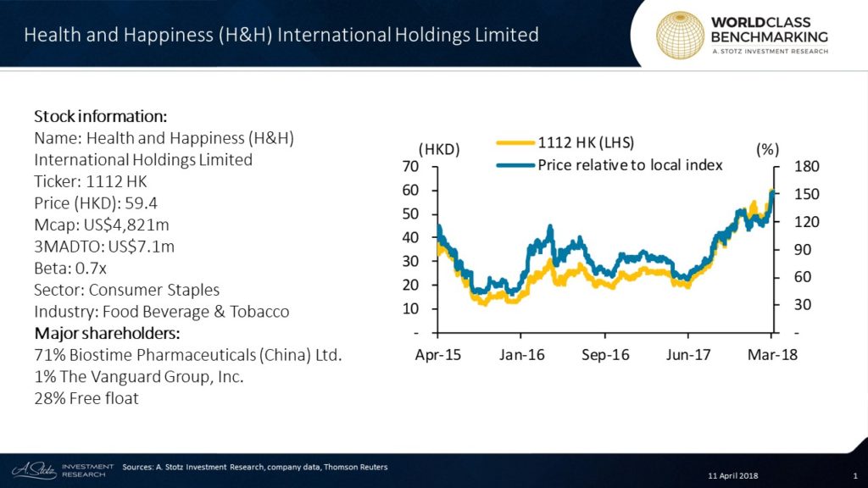Screen dimensions: 868x488
Task: Click the 28% Free float text
Action: pyautogui.click(x=86, y=396)
